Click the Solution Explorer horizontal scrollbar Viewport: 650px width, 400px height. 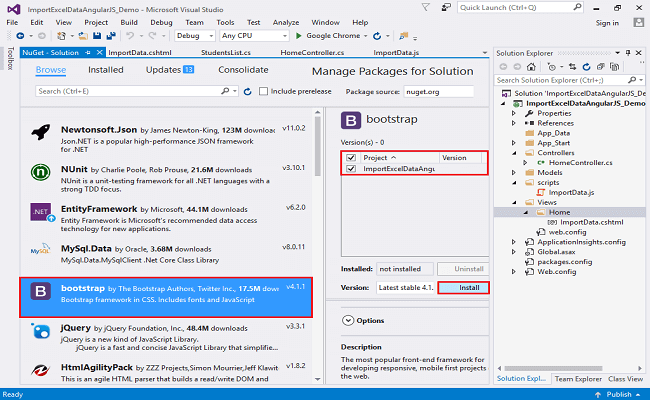(x=553, y=368)
